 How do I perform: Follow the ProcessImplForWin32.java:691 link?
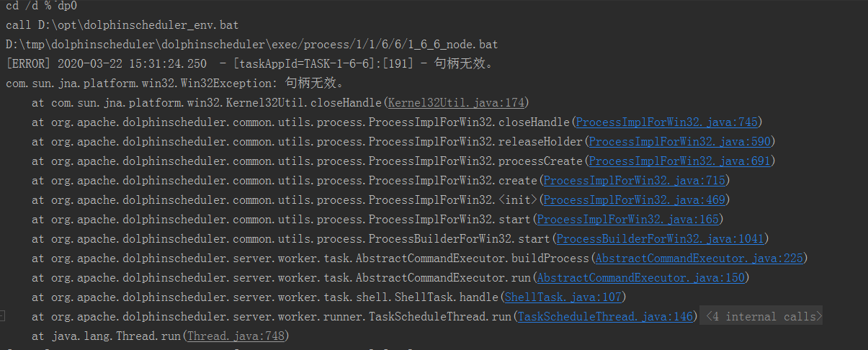pyautogui.click(x=679, y=161)
